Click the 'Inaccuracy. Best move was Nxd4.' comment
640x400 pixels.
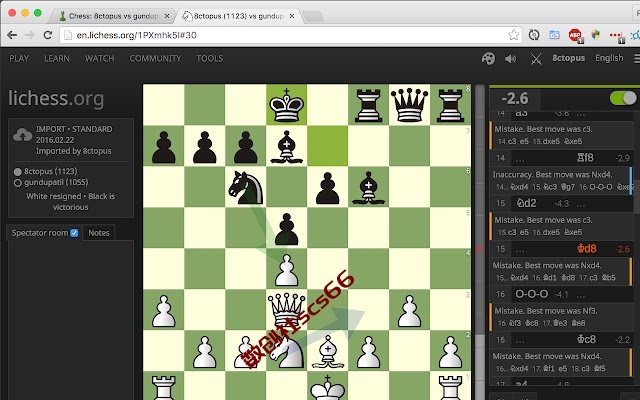pyautogui.click(x=552, y=175)
